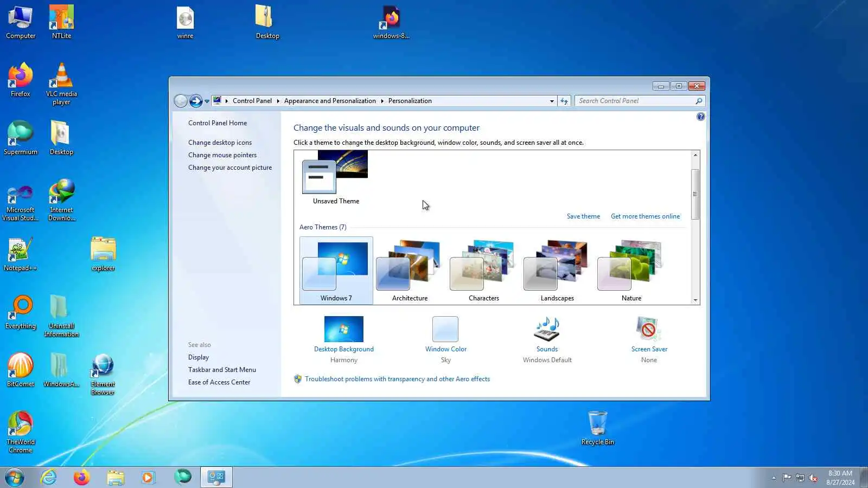Screen dimensions: 868x488
Task: Click the search magnifier icon
Action: (699, 101)
